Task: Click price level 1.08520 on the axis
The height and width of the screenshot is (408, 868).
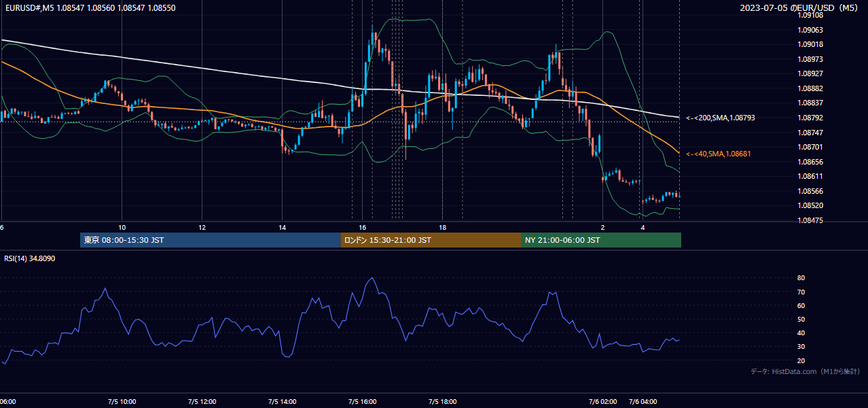Action: 810,205
